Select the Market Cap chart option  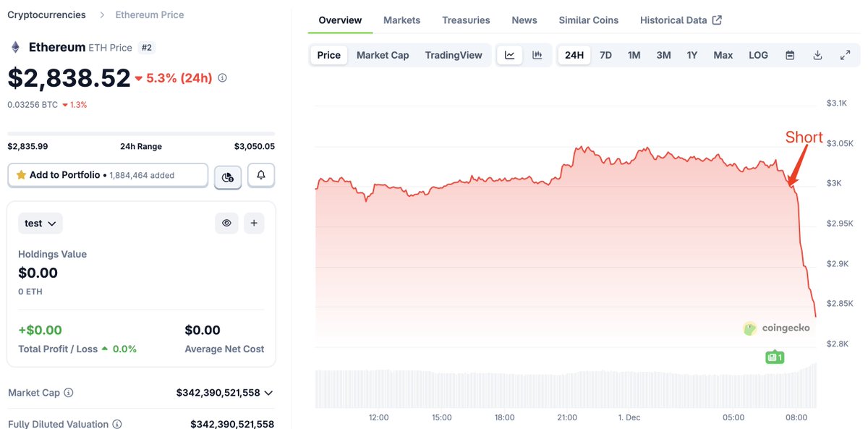(x=383, y=54)
